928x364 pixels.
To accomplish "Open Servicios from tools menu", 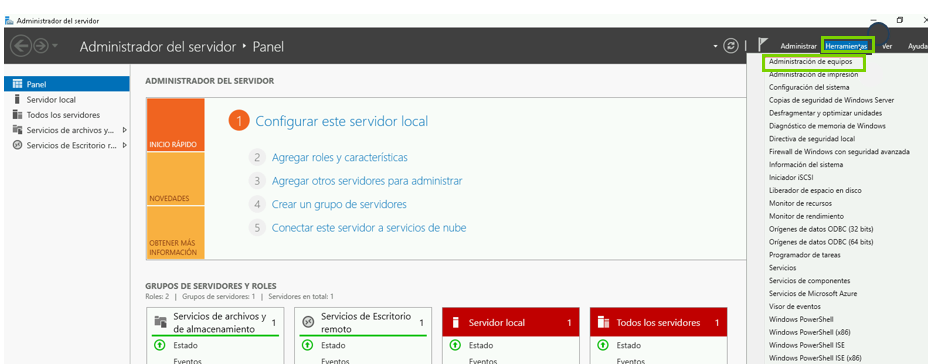I will point(782,268).
